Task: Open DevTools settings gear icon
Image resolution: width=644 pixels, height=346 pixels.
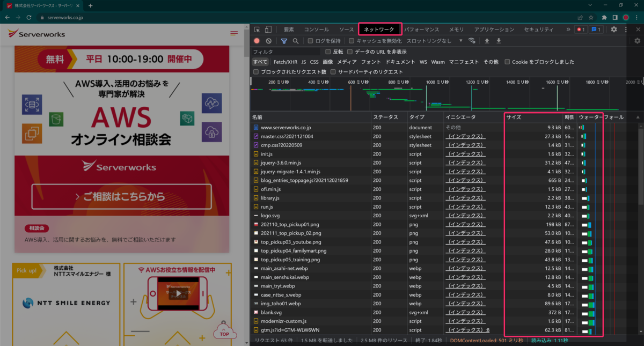Action: pos(614,30)
